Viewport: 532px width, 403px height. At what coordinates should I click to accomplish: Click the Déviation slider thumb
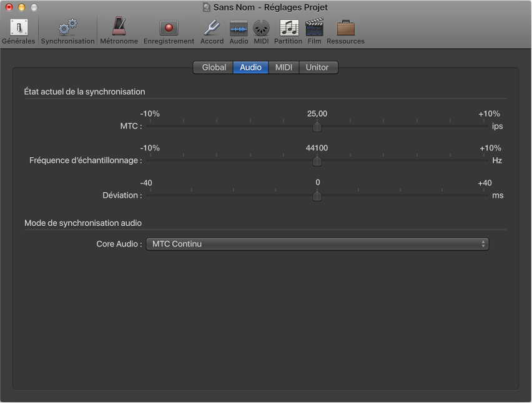(317, 195)
